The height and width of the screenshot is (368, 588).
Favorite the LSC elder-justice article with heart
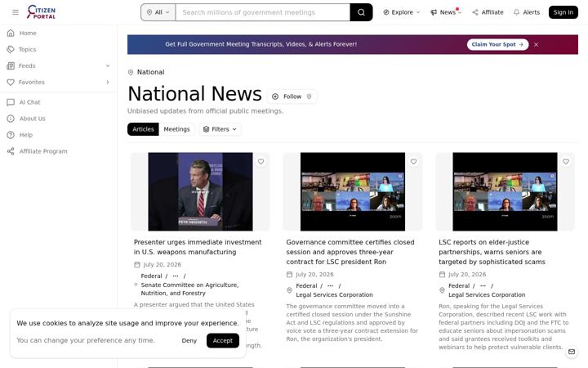coord(565,161)
